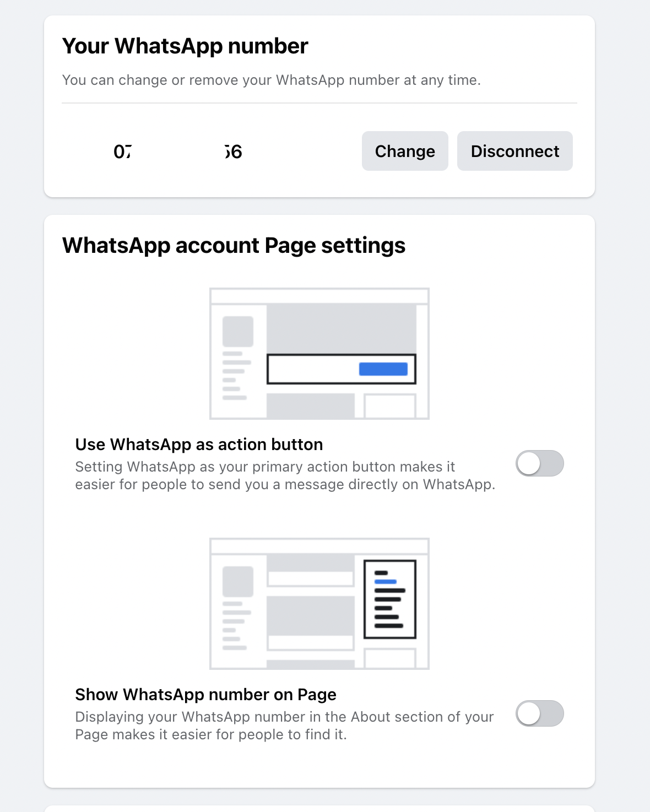
Task: Disconnect the WhatsApp number
Action: 515,151
